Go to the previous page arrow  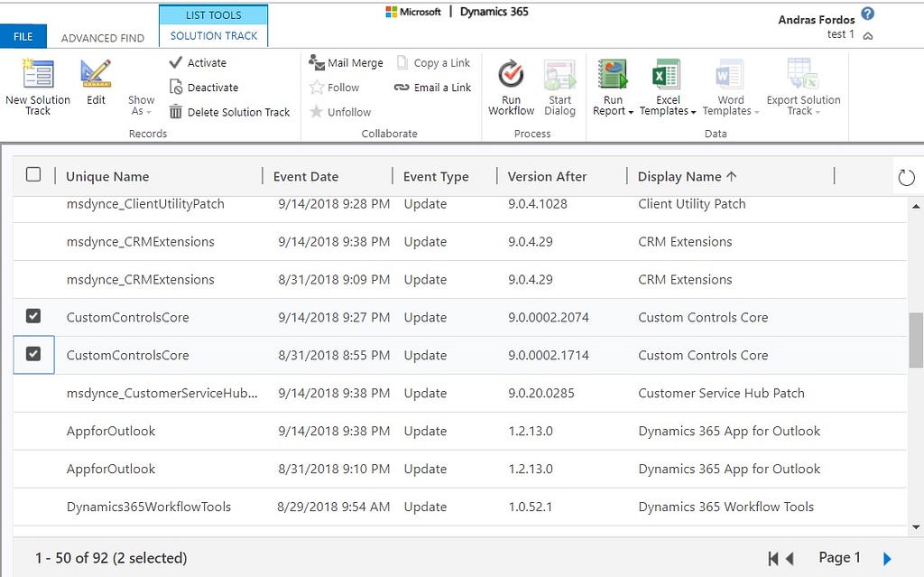[790, 558]
